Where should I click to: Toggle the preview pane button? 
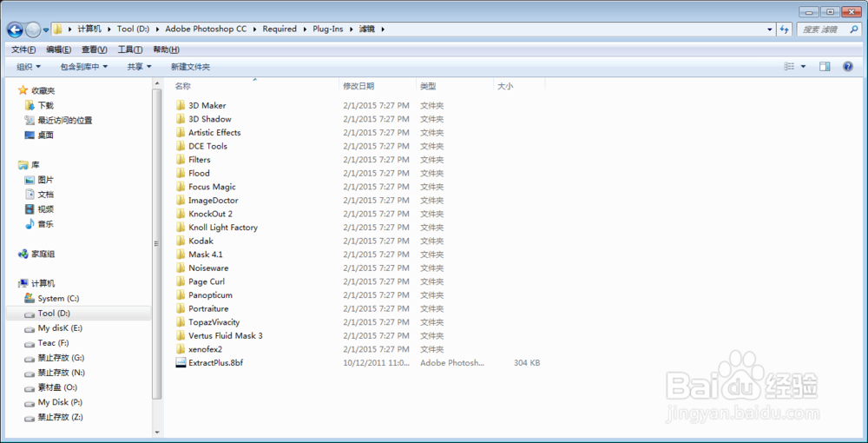[825, 66]
